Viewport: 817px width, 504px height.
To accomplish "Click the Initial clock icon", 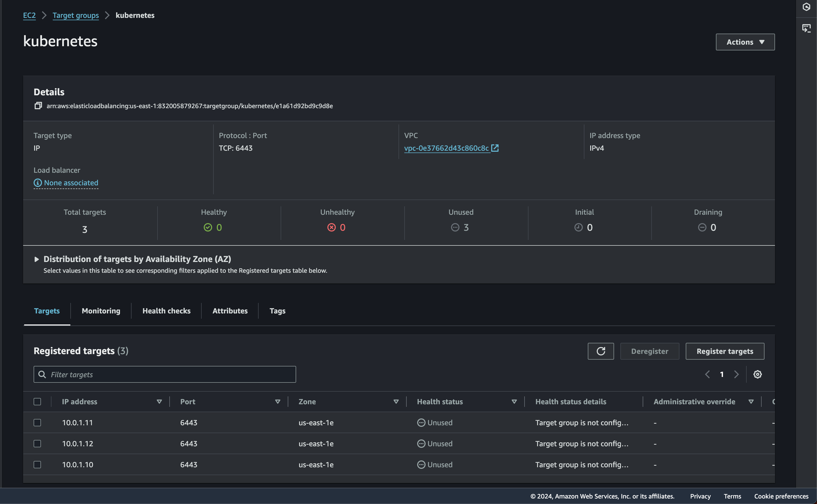I will pos(579,227).
